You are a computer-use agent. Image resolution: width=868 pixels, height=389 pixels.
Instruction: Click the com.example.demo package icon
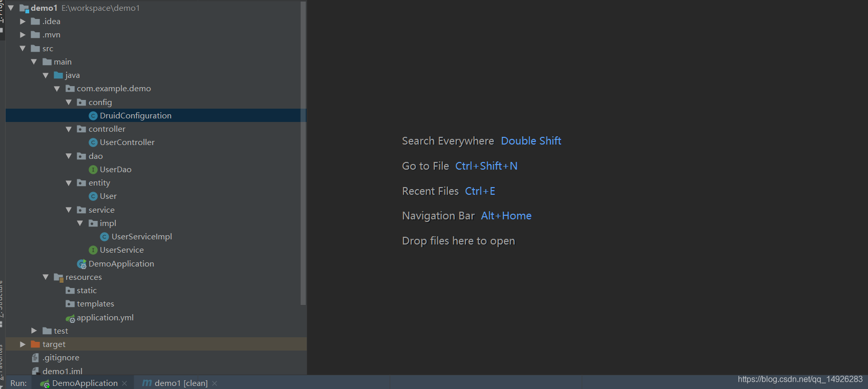(x=70, y=89)
